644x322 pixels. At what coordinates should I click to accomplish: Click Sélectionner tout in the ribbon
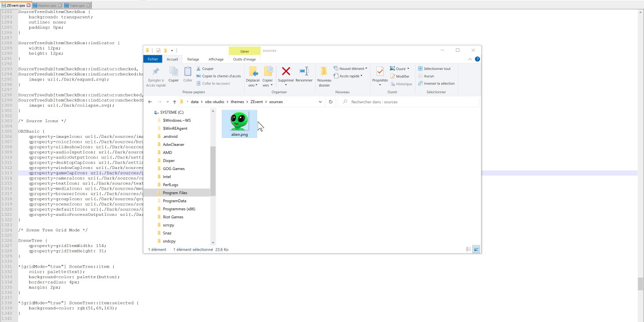click(436, 69)
